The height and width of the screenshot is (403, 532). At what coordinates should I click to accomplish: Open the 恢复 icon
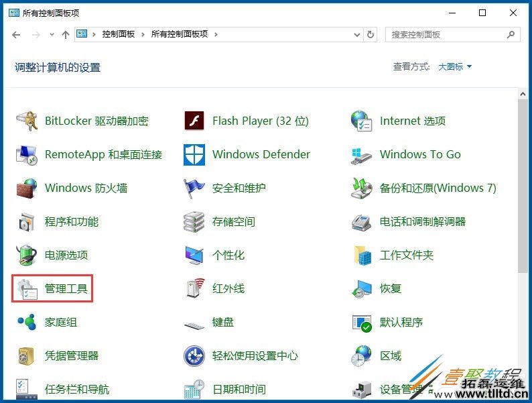(361, 289)
